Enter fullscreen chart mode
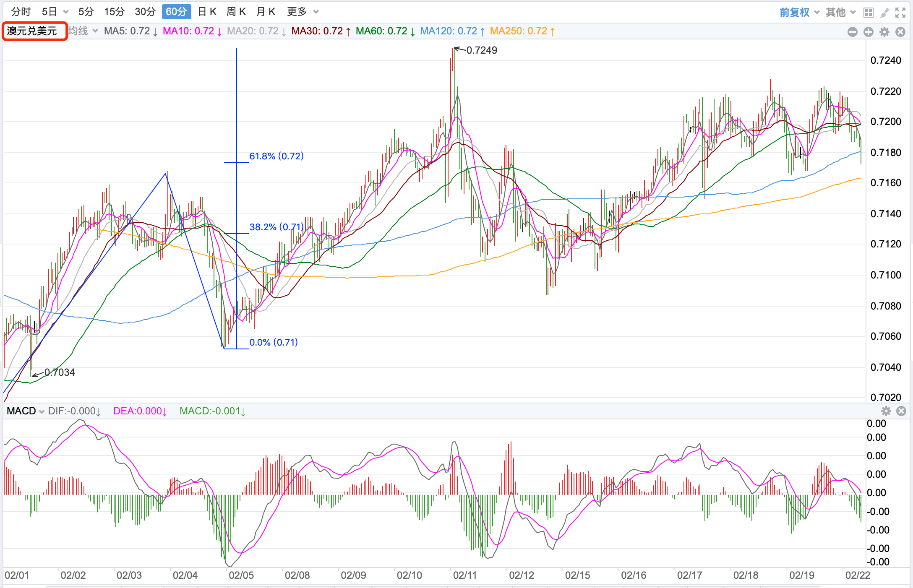This screenshot has height=588, width=913. point(900,13)
